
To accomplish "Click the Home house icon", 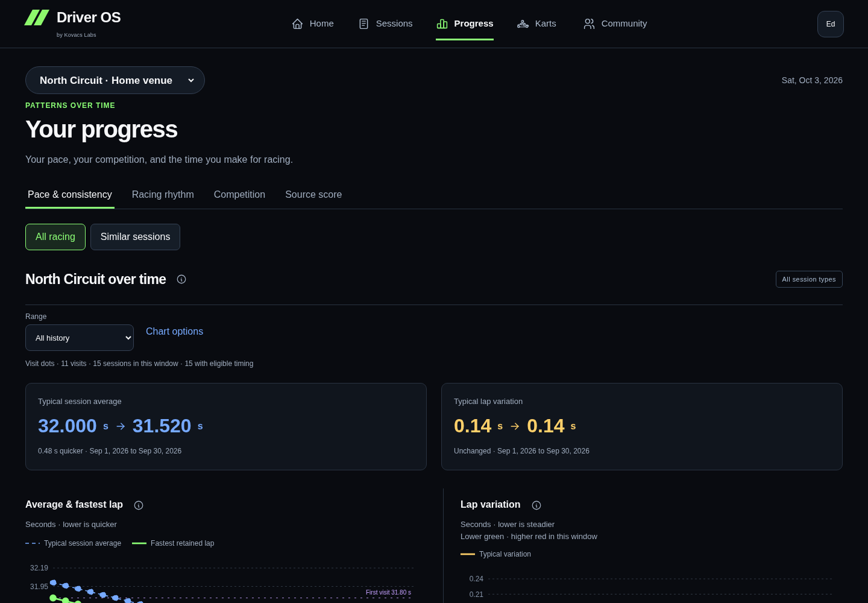I will tap(297, 24).
